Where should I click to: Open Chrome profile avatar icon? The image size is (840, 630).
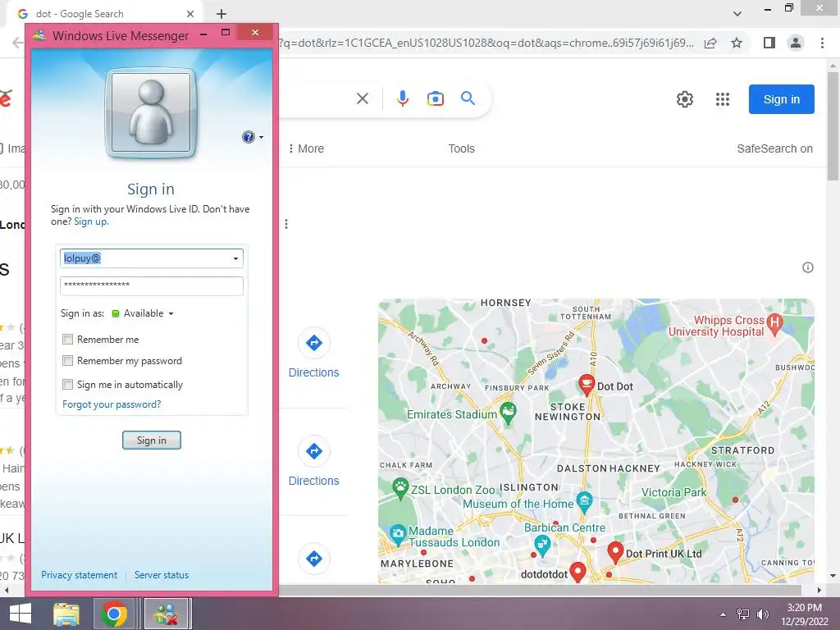pyautogui.click(x=796, y=43)
